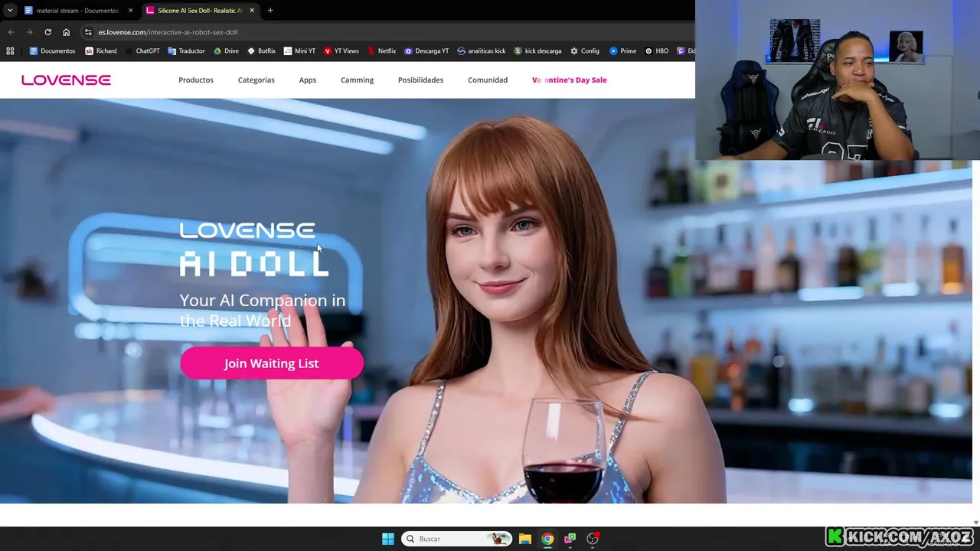The image size is (980, 551).
Task: Open the Apps menu
Action: 307,80
